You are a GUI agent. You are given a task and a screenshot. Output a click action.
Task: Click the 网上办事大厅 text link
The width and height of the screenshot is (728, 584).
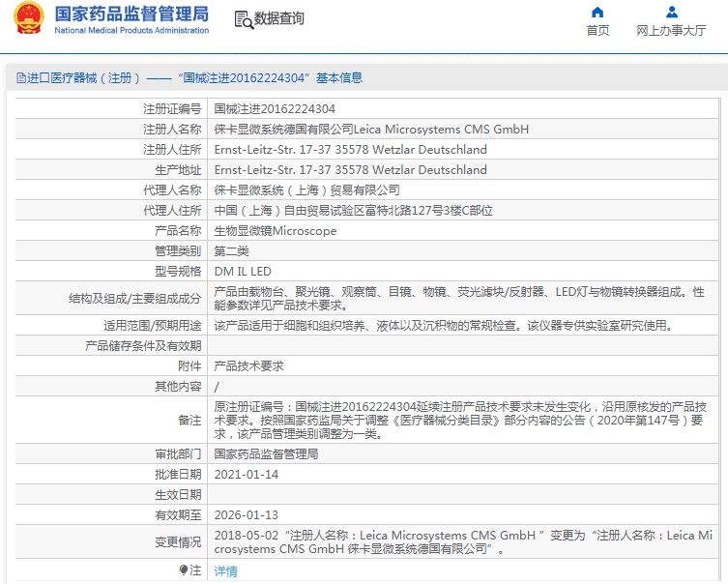point(671,31)
